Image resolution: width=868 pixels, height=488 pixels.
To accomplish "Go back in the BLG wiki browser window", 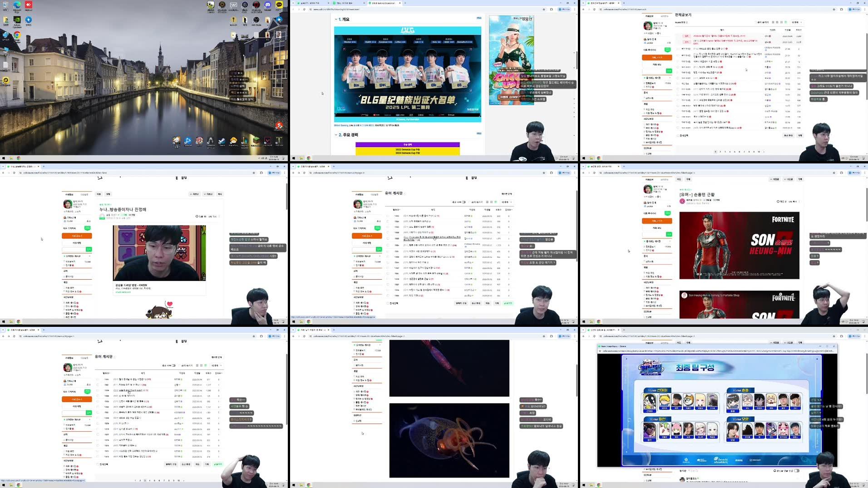I will tap(293, 9).
